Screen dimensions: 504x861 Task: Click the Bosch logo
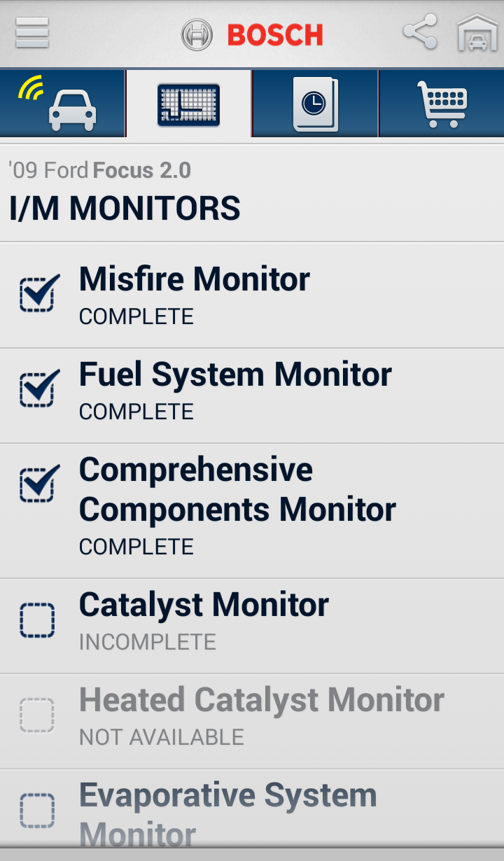click(252, 34)
